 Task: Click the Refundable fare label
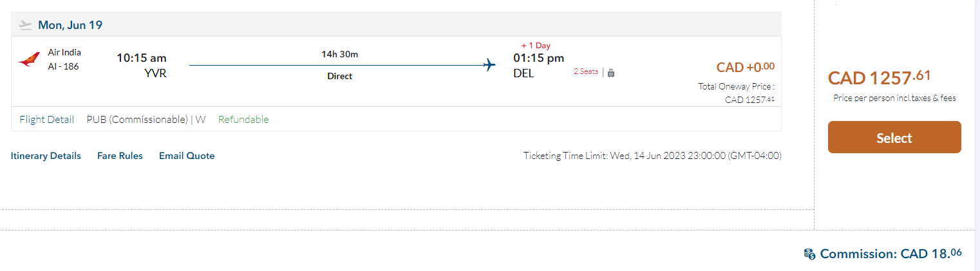click(243, 119)
